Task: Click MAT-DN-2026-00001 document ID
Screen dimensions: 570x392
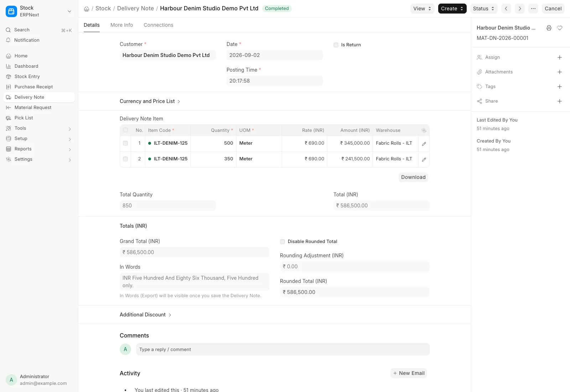Action: [502, 38]
